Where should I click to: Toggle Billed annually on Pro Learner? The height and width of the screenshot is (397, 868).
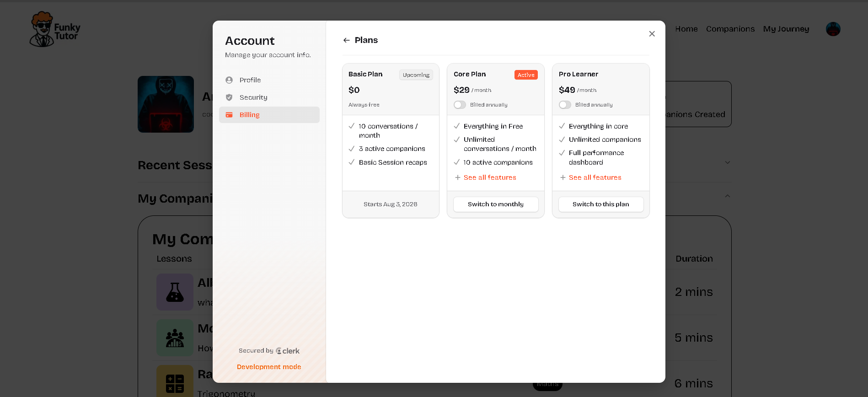pos(565,105)
